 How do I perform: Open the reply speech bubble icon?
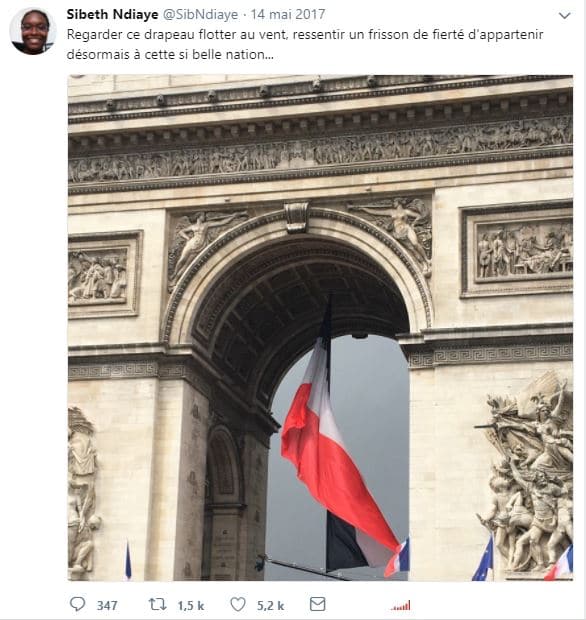78,604
